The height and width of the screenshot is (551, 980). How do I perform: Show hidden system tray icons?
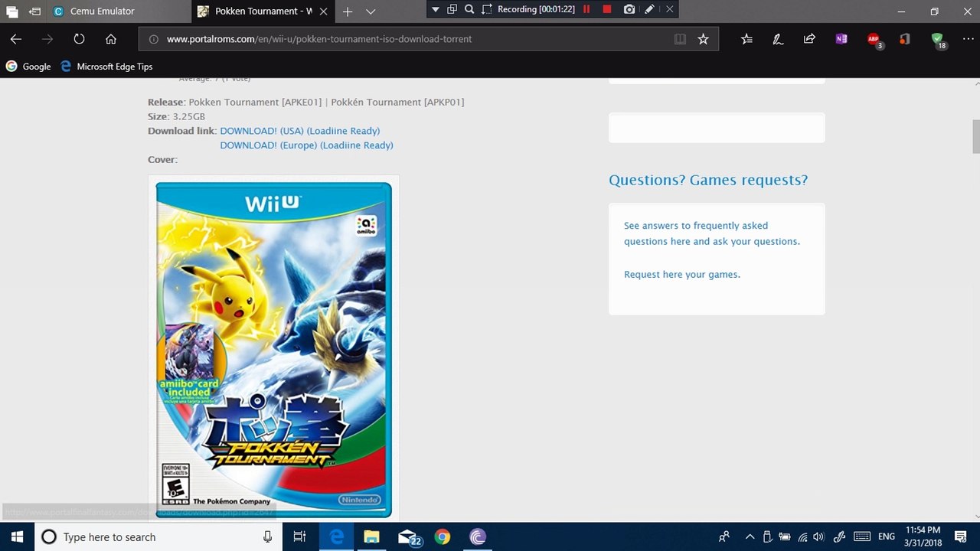[x=750, y=537]
